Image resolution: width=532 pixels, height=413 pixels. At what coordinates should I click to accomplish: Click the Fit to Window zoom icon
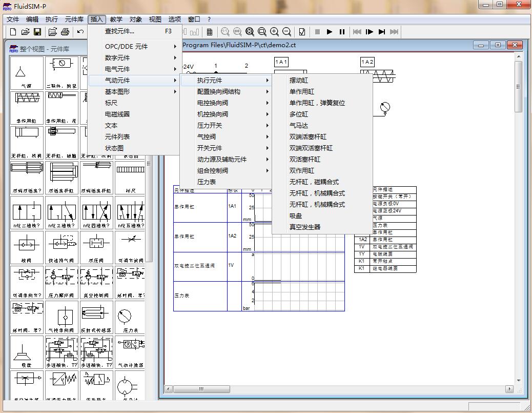(250, 32)
